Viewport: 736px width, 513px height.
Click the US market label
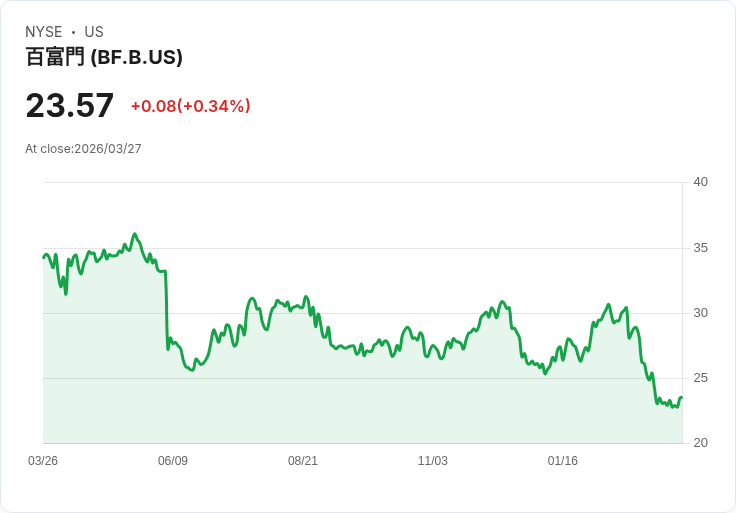pos(94,32)
